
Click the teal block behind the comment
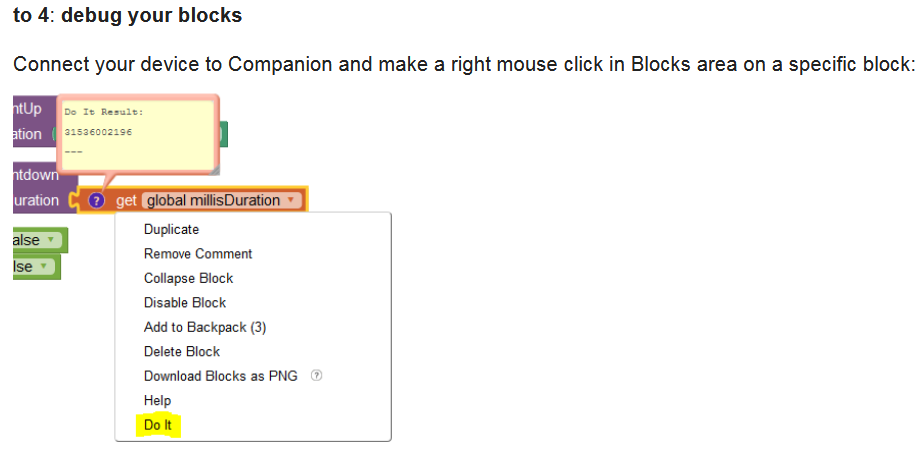tap(223, 134)
